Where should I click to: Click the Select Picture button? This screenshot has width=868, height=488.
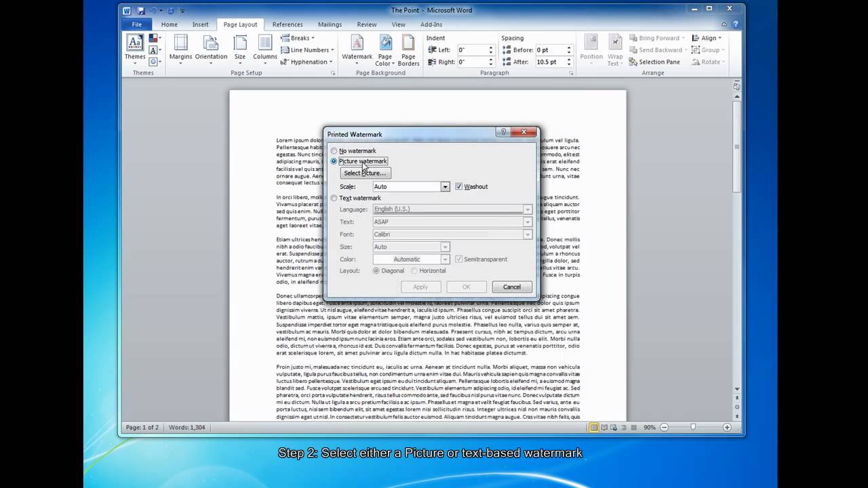click(365, 174)
